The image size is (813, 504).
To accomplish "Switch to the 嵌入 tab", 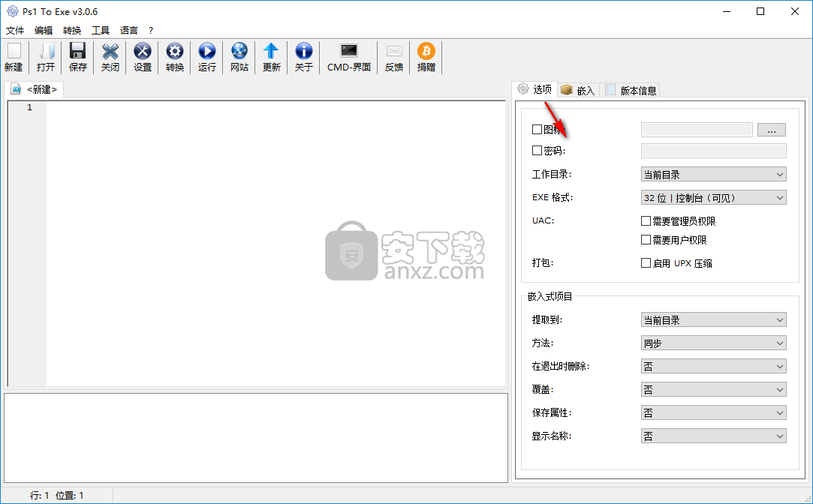I will tap(579, 90).
